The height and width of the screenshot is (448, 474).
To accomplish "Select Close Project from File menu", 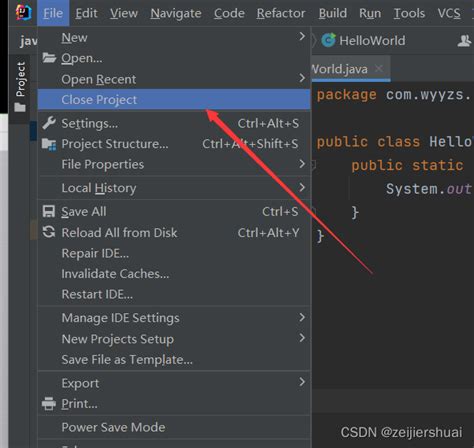I will 174,99.
